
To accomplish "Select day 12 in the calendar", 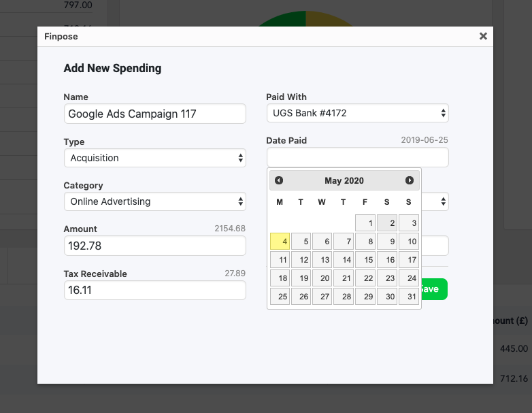I will pyautogui.click(x=301, y=260).
